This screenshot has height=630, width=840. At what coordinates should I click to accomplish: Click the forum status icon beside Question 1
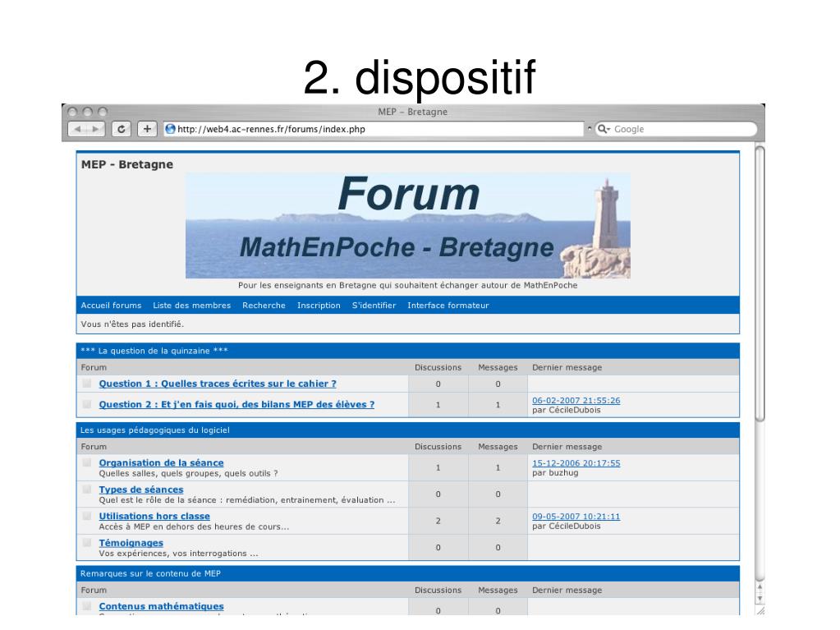coord(87,384)
